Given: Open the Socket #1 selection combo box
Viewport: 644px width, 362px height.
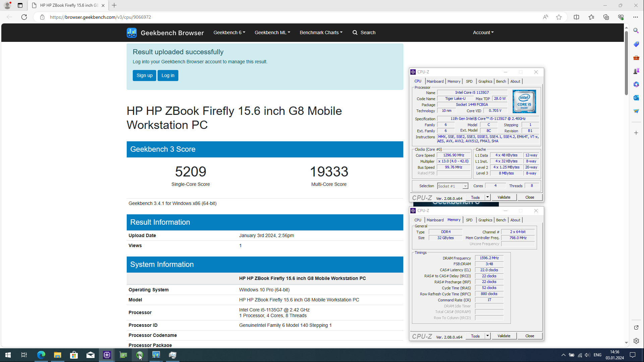Looking at the screenshot, I should click(x=453, y=186).
